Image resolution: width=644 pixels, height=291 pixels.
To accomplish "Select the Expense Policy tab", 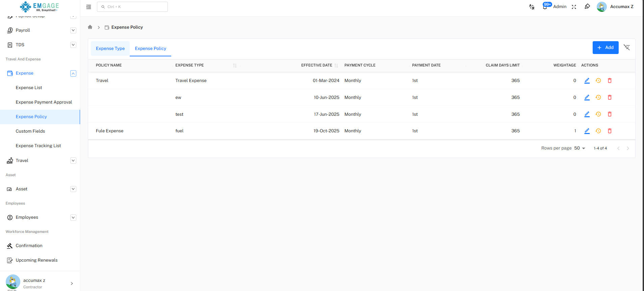I will click(151, 49).
